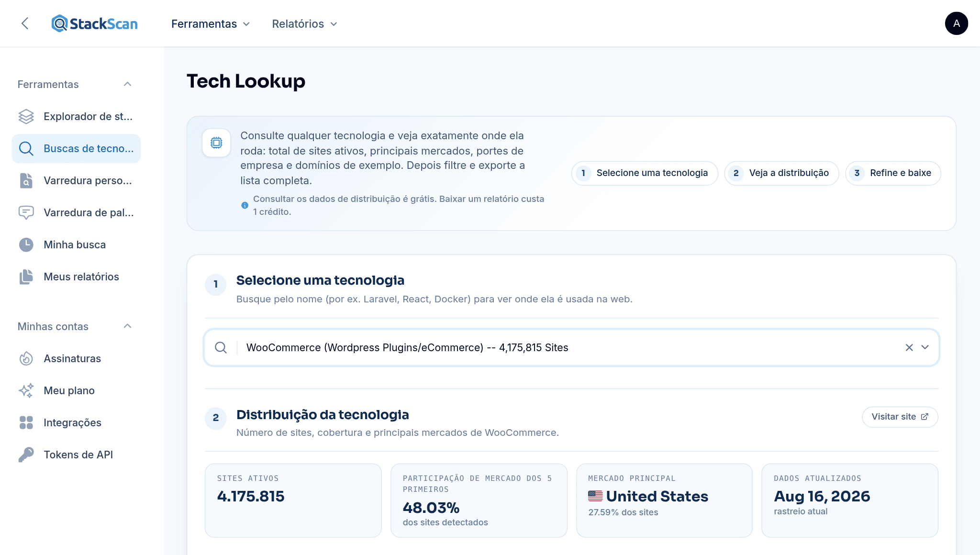This screenshot has height=555, width=980.
Task: Click the Sites ativos 4.175.815 card
Action: tap(293, 500)
